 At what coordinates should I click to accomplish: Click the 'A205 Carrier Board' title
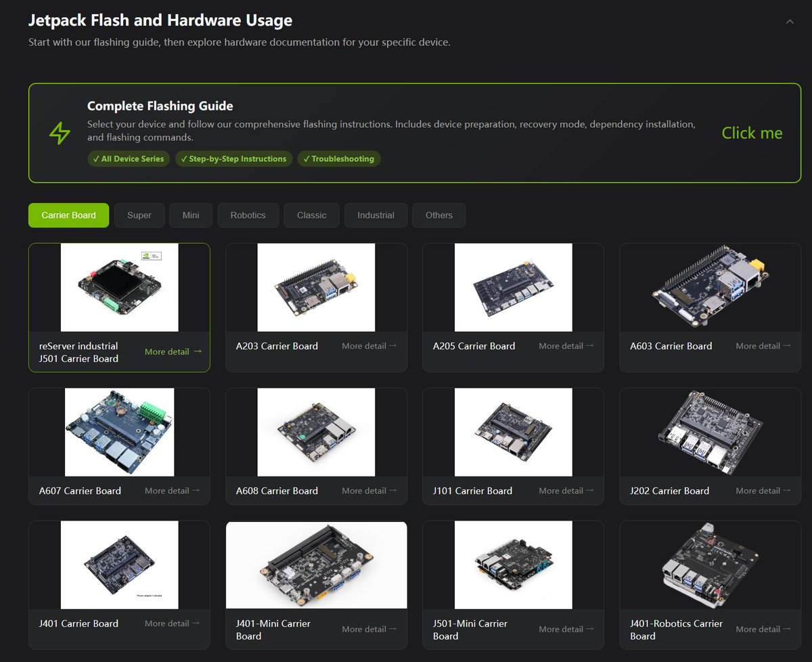(x=474, y=346)
